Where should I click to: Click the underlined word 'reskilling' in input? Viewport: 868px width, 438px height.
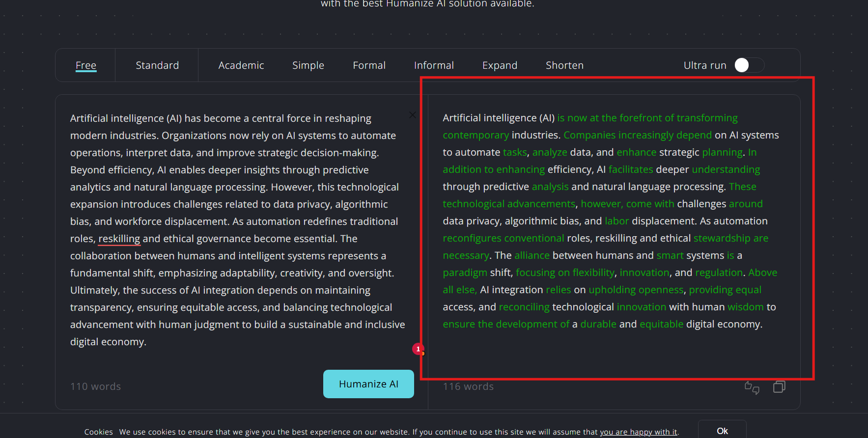[119, 239]
